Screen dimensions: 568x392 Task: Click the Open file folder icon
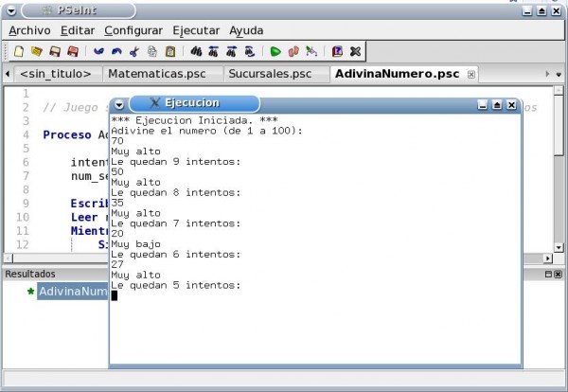[36, 51]
